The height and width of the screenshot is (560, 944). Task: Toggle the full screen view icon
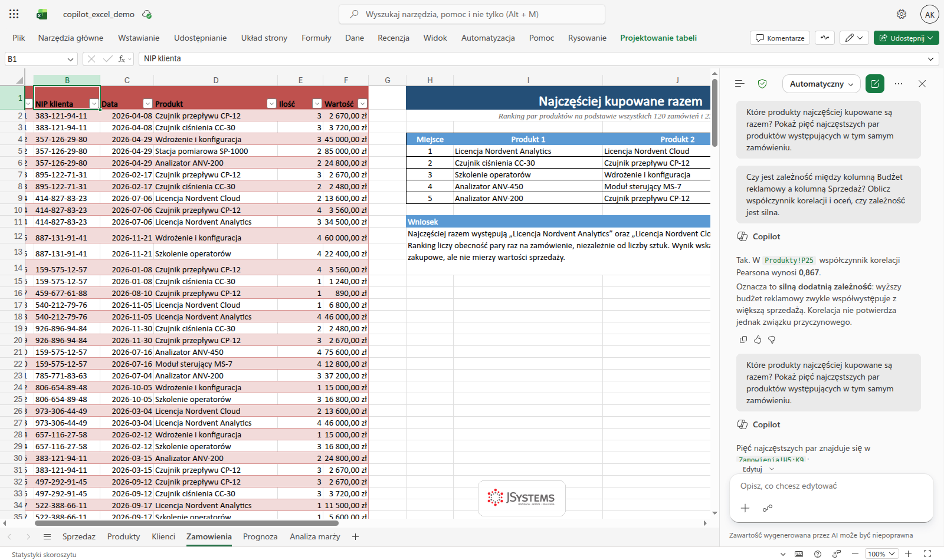tap(927, 554)
